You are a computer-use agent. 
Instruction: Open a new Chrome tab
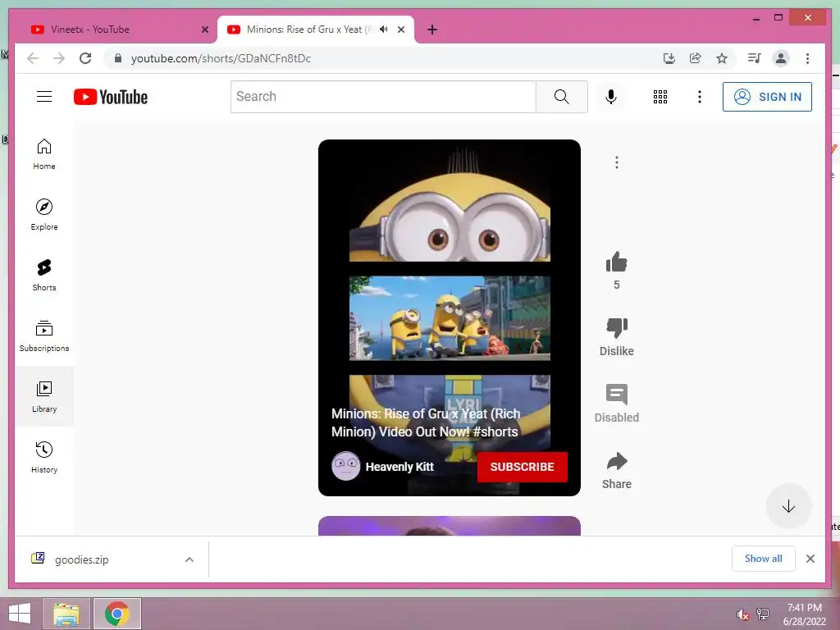point(432,30)
